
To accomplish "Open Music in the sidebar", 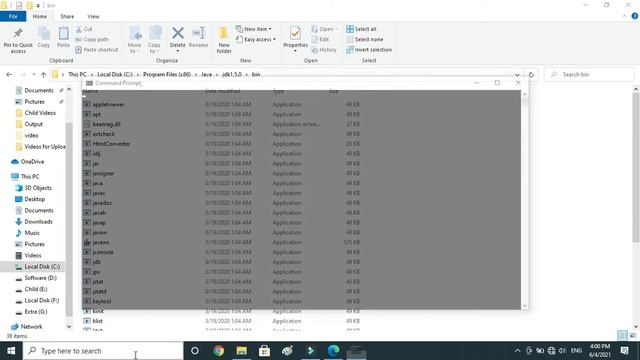I will point(28,233).
